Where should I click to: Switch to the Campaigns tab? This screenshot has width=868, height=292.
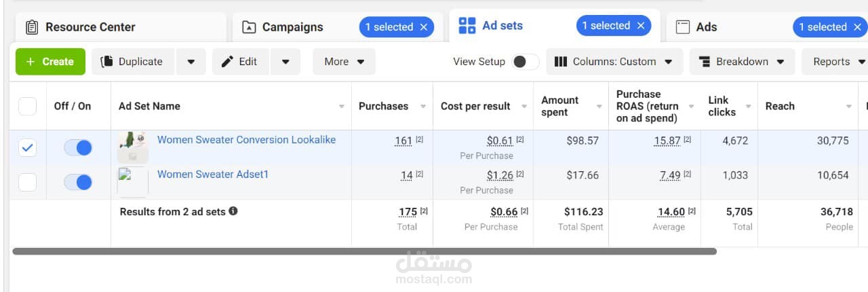pyautogui.click(x=292, y=27)
